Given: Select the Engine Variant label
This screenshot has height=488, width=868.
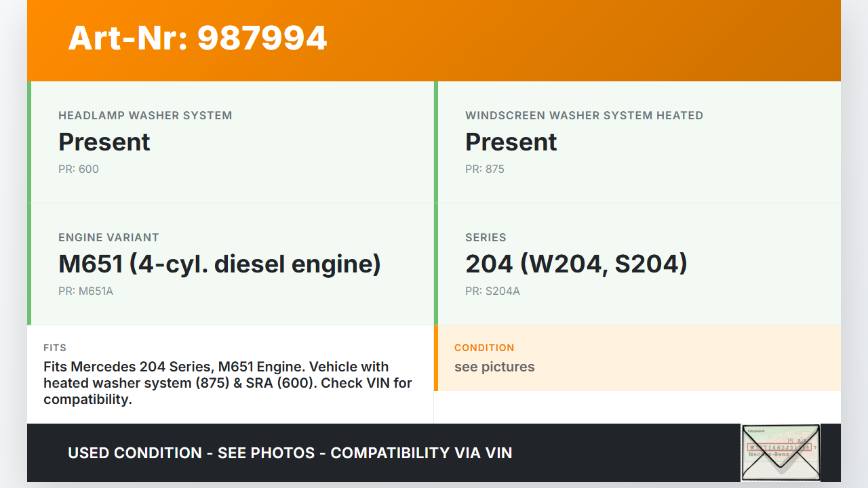Looking at the screenshot, I should (x=108, y=237).
